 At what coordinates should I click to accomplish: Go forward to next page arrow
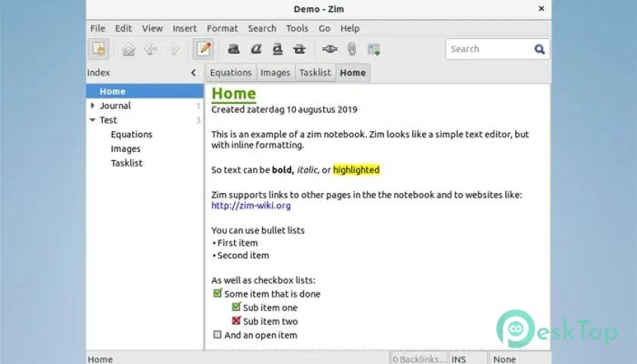click(174, 49)
